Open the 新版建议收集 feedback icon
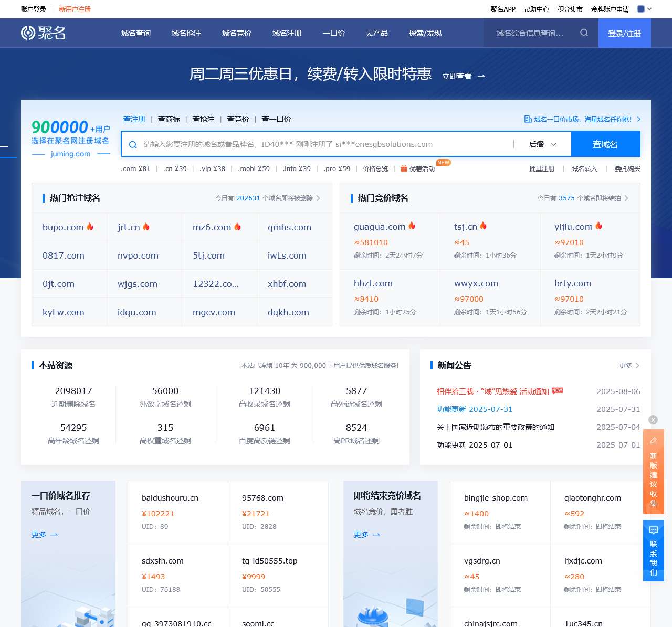 tap(654, 441)
